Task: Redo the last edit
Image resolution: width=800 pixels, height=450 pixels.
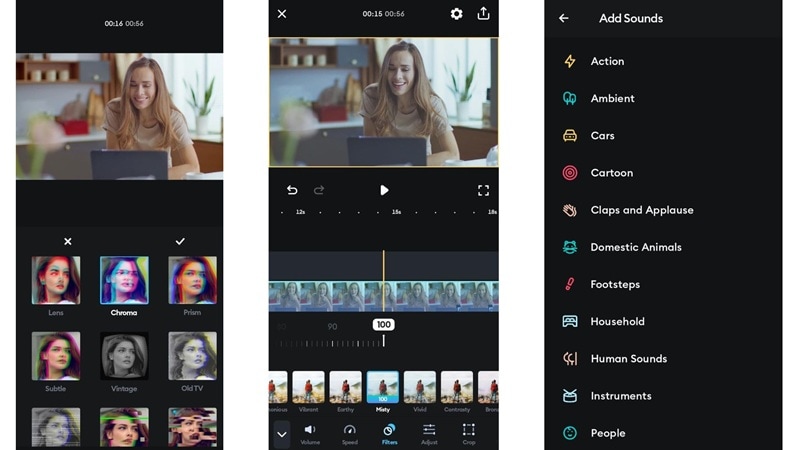Action: [319, 190]
